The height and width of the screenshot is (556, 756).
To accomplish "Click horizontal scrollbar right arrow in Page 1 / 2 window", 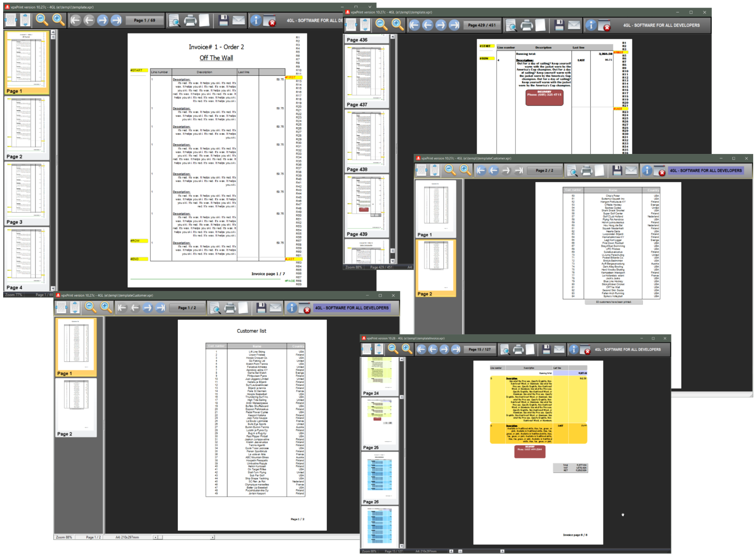I will (x=212, y=537).
